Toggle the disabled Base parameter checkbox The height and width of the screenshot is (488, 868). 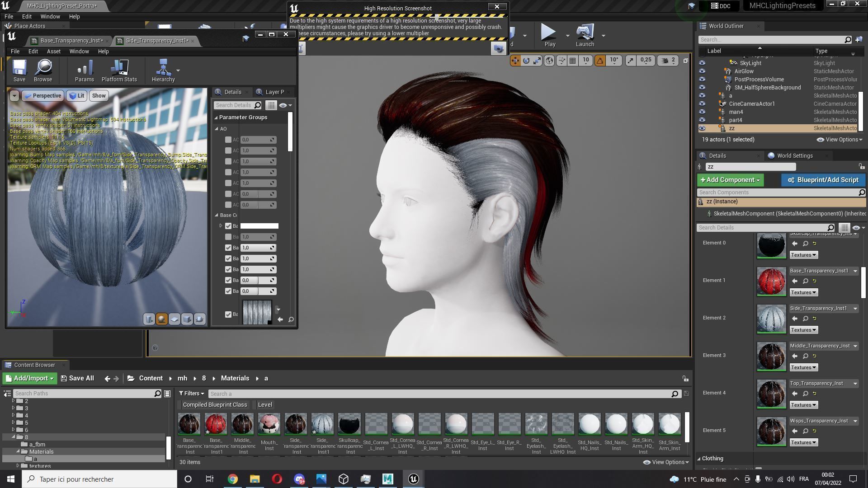pos(228,237)
